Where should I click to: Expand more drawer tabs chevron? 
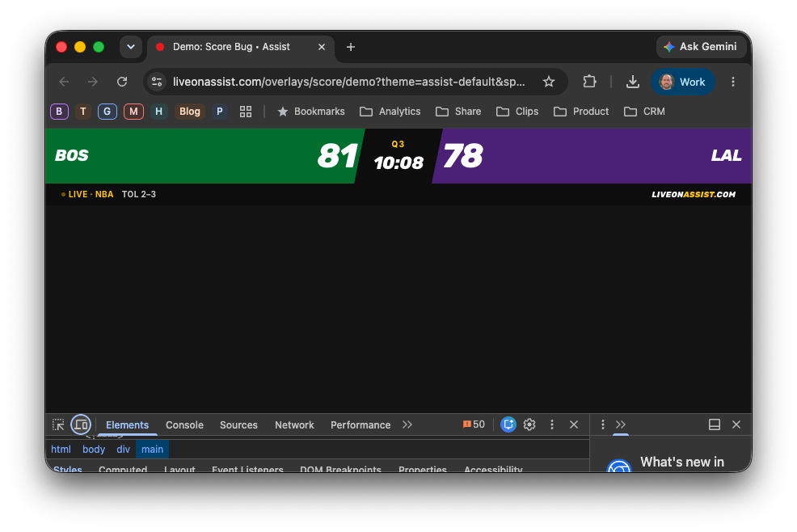[x=621, y=424]
